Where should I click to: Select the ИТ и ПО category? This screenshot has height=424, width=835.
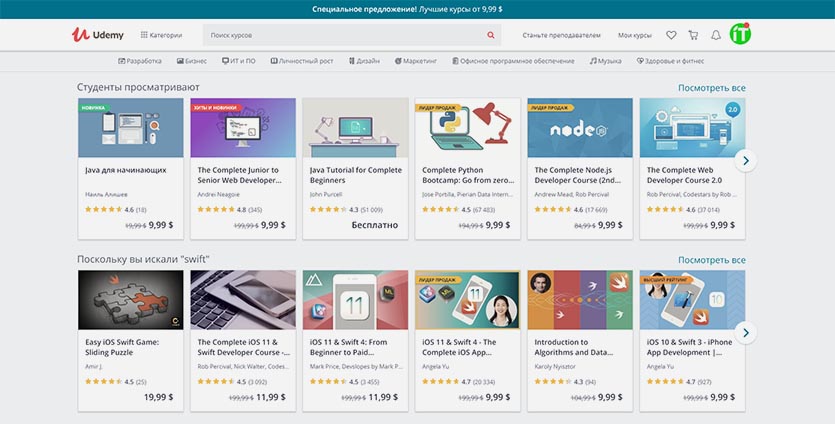239,61
